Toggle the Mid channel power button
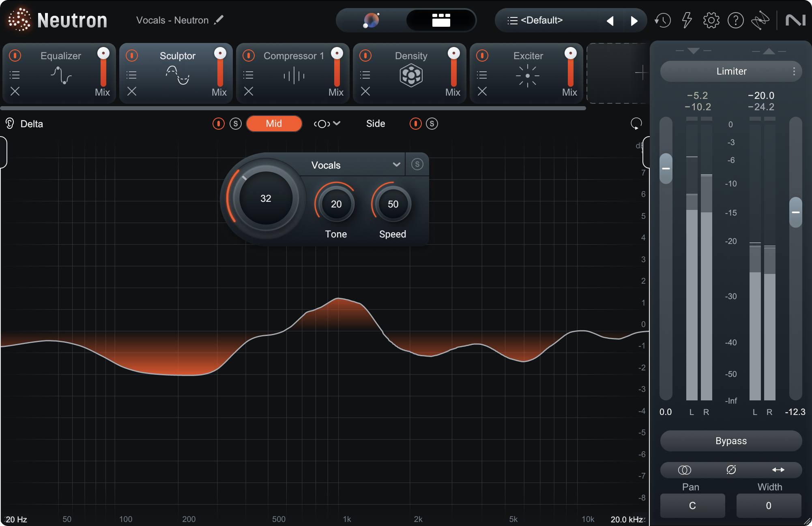The image size is (812, 526). click(x=219, y=124)
